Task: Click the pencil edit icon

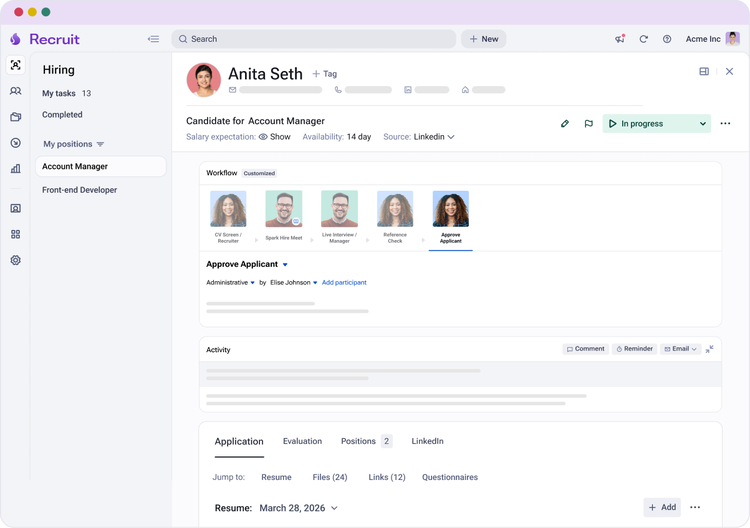Action: [565, 123]
